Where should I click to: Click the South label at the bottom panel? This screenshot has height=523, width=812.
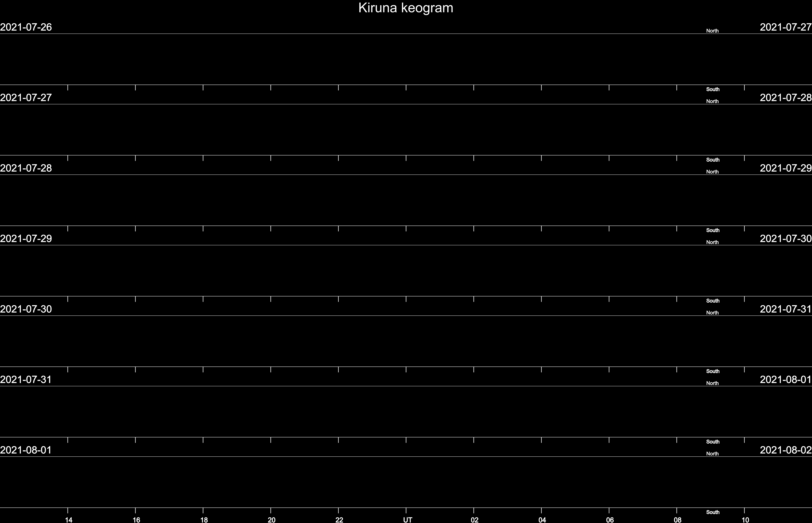pyautogui.click(x=713, y=512)
